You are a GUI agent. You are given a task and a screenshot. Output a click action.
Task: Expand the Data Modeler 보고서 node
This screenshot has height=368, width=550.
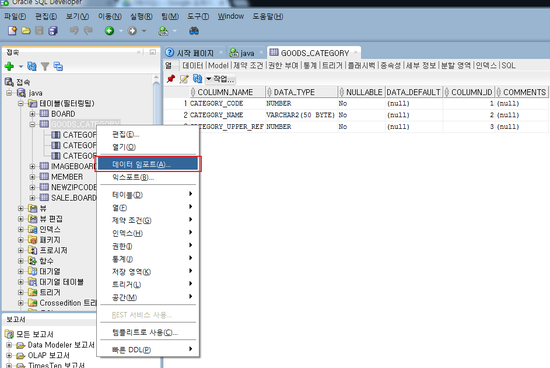click(9, 345)
